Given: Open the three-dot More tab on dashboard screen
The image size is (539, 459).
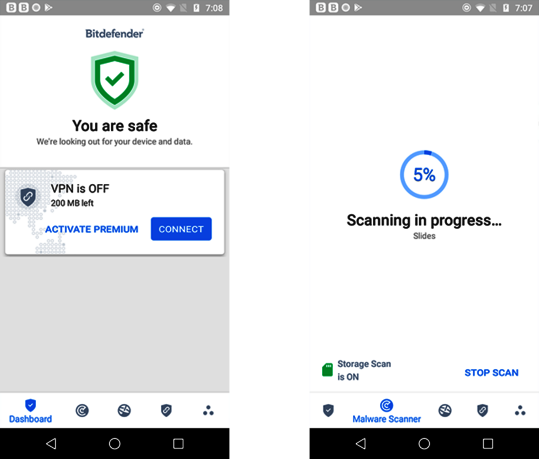Looking at the screenshot, I should [208, 411].
